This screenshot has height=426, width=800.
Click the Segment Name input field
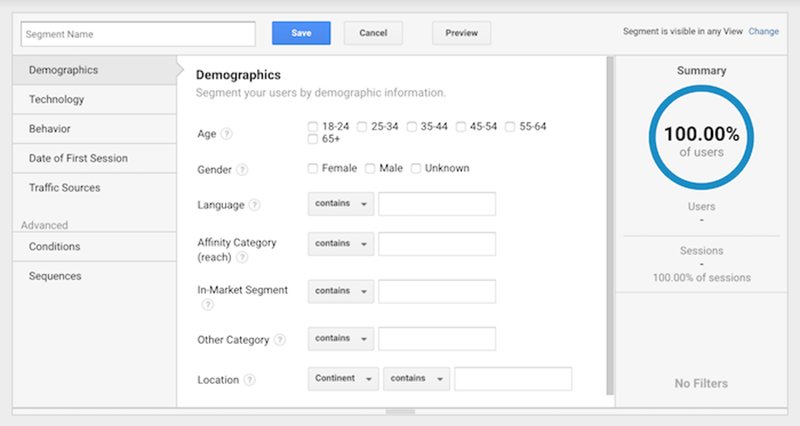pyautogui.click(x=138, y=34)
